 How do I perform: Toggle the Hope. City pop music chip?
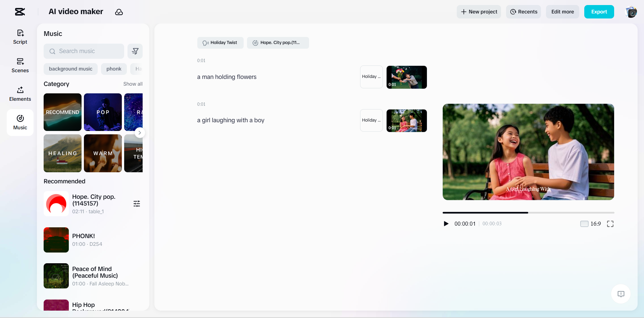click(278, 43)
